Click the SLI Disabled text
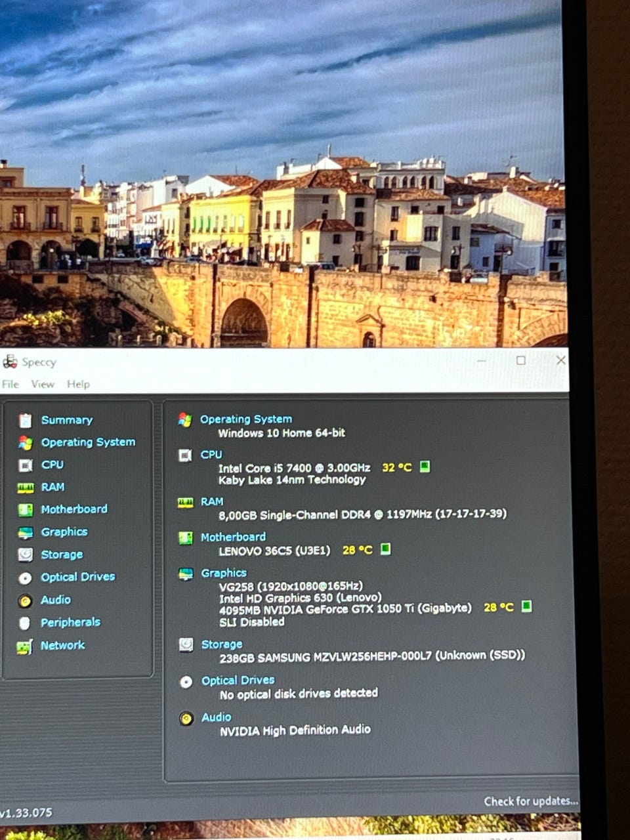 [252, 621]
